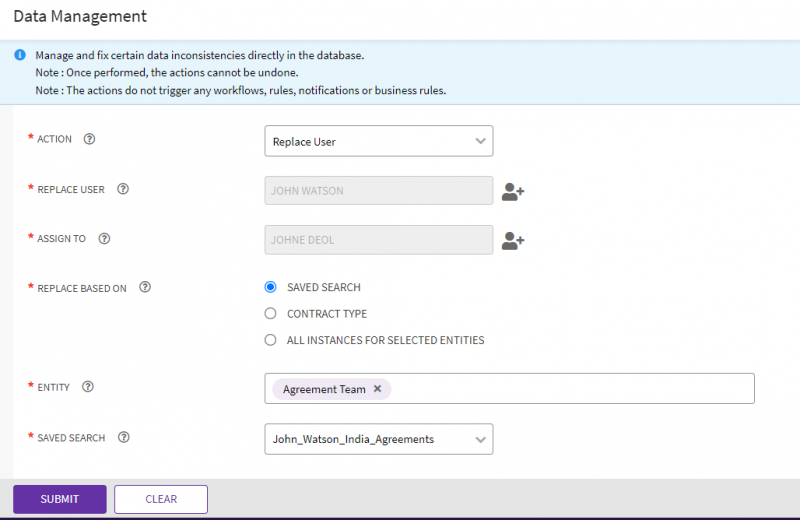Click the JOHNE DEOL assign to field
Screen dimensions: 800x520
[x=379, y=240]
